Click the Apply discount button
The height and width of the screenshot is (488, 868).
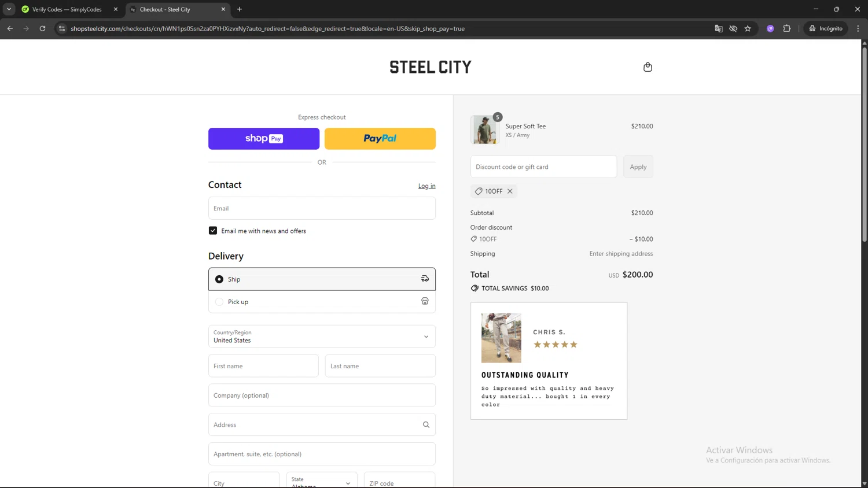click(x=638, y=167)
